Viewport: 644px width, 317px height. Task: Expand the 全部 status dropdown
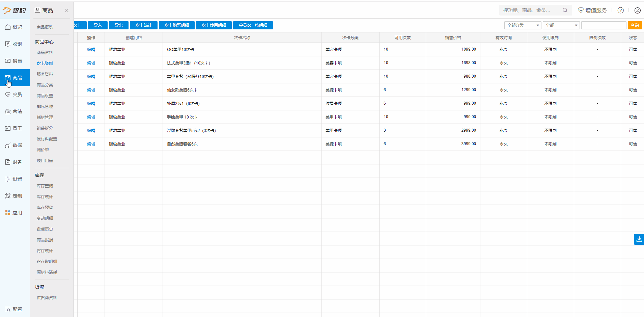tap(561, 25)
